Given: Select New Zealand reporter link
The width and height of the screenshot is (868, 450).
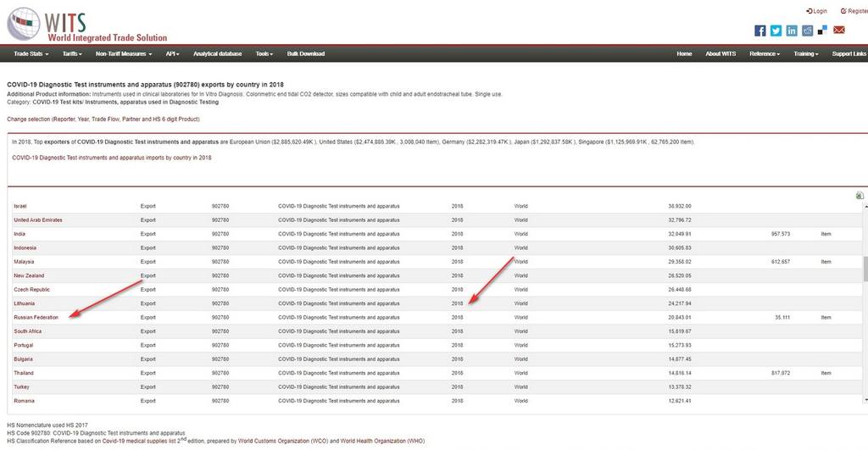Looking at the screenshot, I should pyautogui.click(x=29, y=275).
